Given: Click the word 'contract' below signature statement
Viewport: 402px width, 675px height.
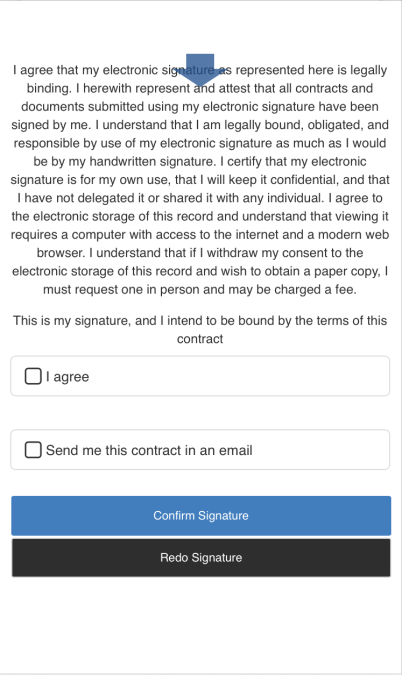Looking at the screenshot, I should coord(200,339).
